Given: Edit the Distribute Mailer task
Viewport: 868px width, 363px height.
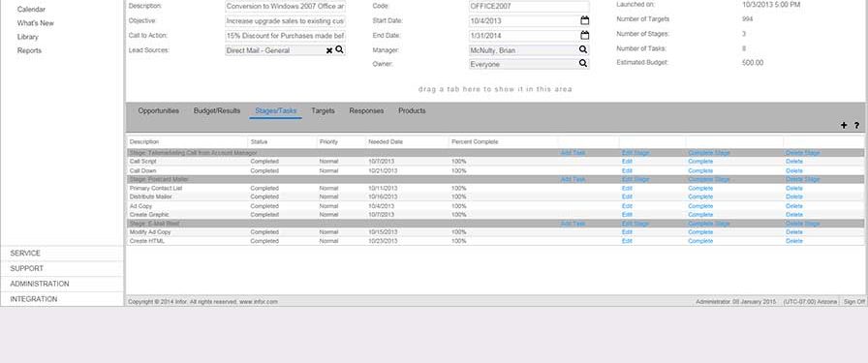Looking at the screenshot, I should point(627,197).
